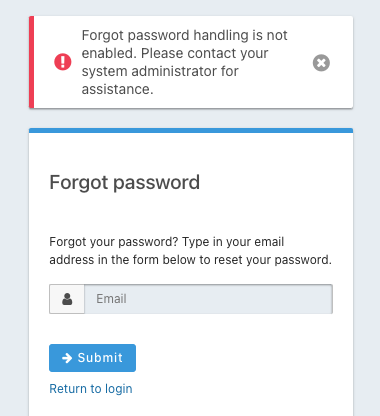The height and width of the screenshot is (416, 380).
Task: Click the 'enabled. Please contact your' alert line
Action: pyautogui.click(x=175, y=53)
